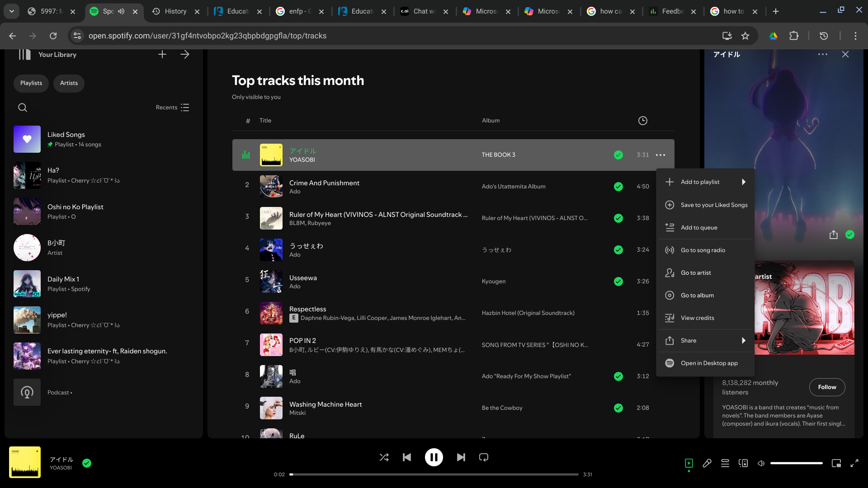The width and height of the screenshot is (868, 488).
Task: Open the miniplayer icon
Action: pyautogui.click(x=836, y=463)
